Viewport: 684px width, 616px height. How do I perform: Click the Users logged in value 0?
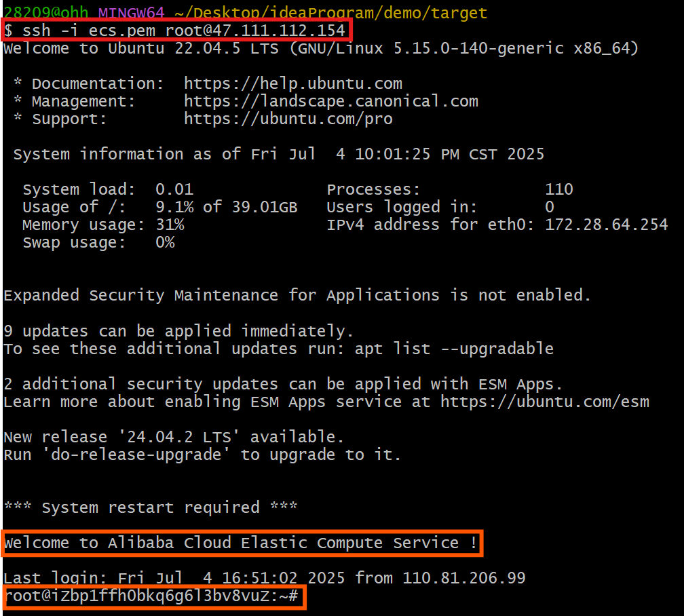click(x=550, y=207)
